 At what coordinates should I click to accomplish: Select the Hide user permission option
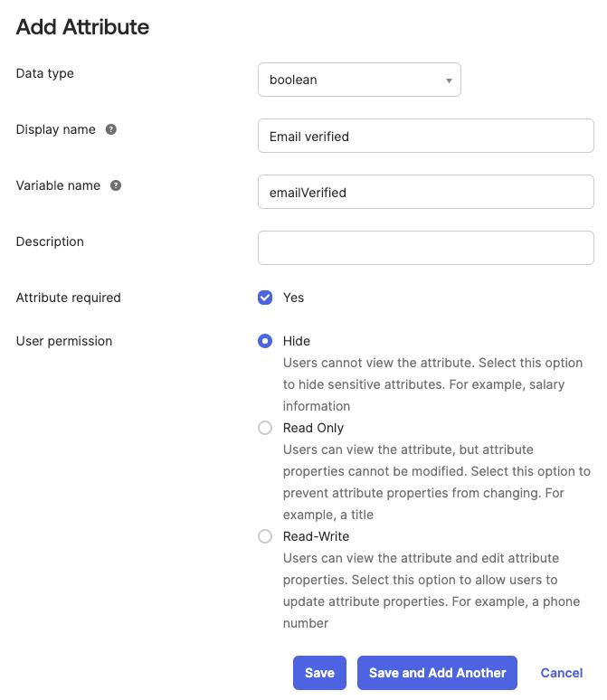(265, 341)
